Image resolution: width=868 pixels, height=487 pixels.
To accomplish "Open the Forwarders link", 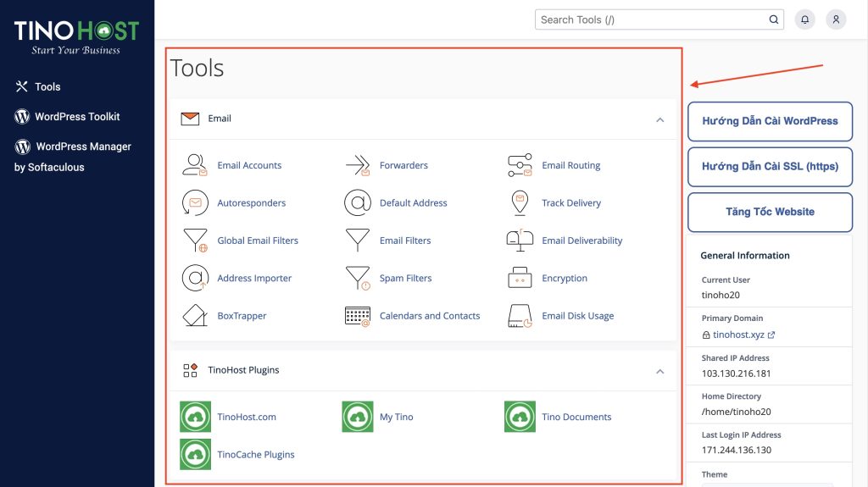I will (x=403, y=165).
